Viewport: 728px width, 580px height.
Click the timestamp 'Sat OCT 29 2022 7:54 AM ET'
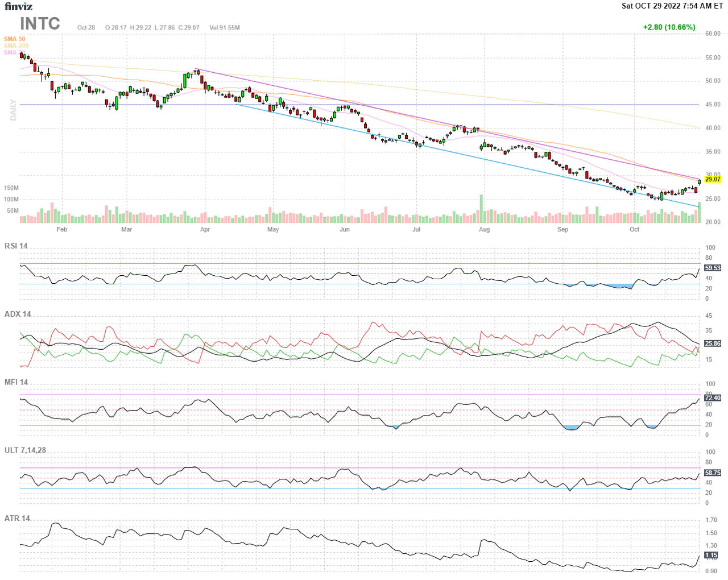tap(672, 6)
